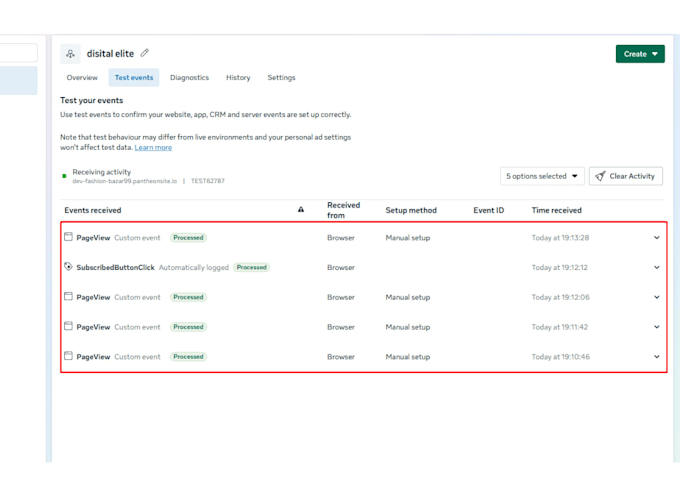680x484 pixels.
Task: Click the Processed badge on SubscribedButtonClick row
Action: tap(252, 268)
